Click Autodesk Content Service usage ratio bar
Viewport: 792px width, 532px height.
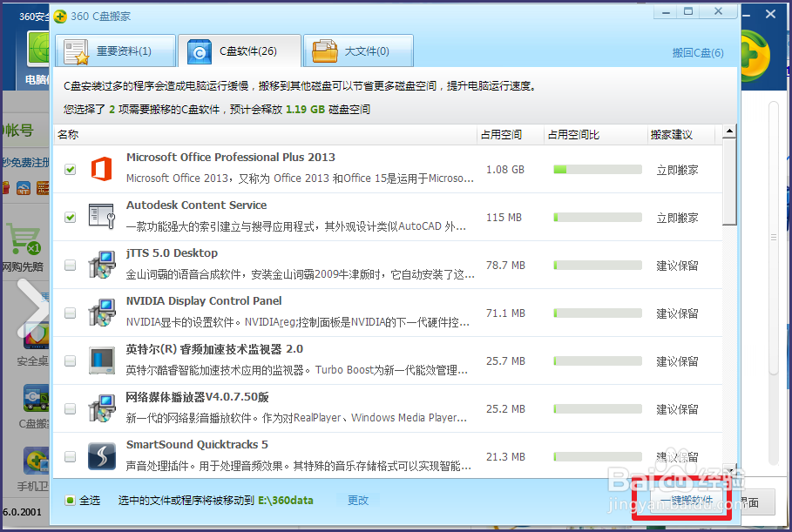(x=598, y=218)
